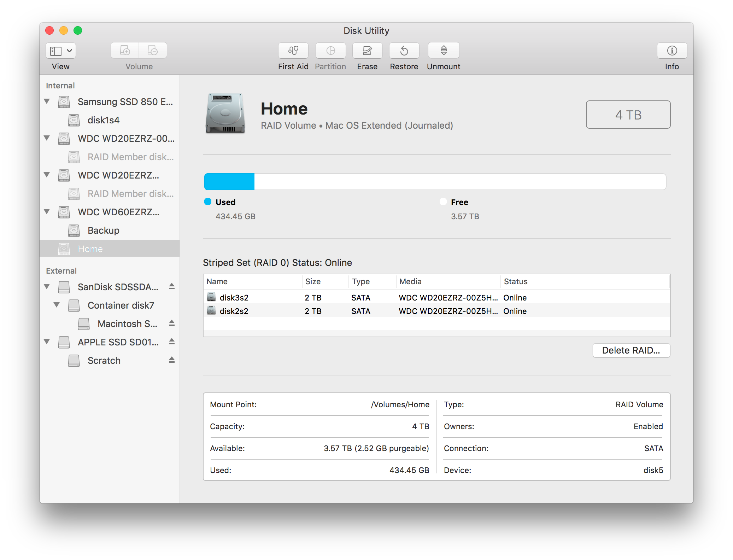This screenshot has height=560, width=733.
Task: Select SanDisk SDSSDA external drive
Action: (x=110, y=287)
